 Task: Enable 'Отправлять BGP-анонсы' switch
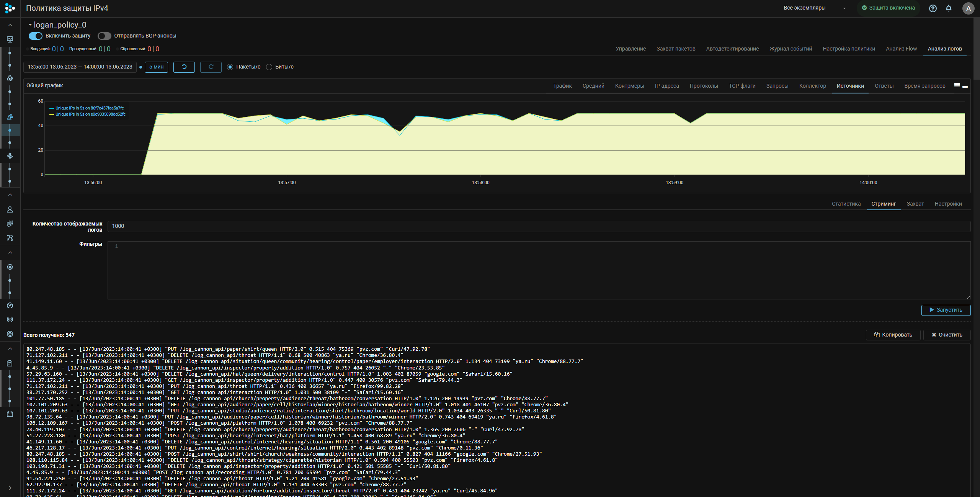104,36
